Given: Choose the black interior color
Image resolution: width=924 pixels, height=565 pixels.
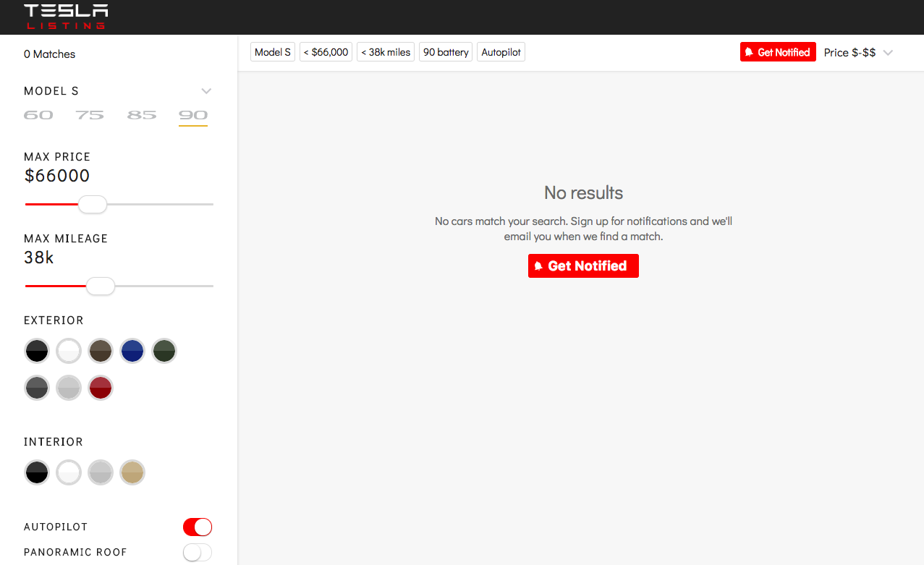Looking at the screenshot, I should [37, 472].
